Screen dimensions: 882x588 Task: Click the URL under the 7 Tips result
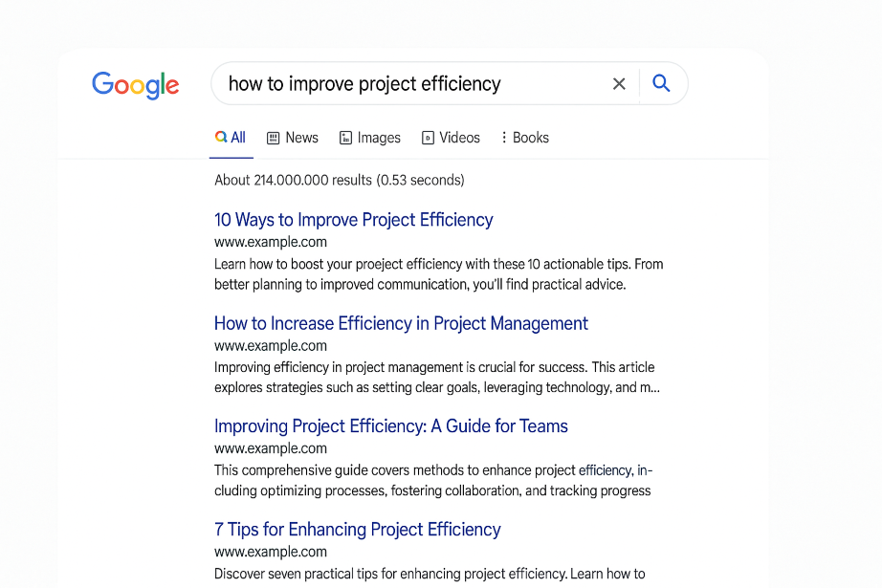click(271, 552)
